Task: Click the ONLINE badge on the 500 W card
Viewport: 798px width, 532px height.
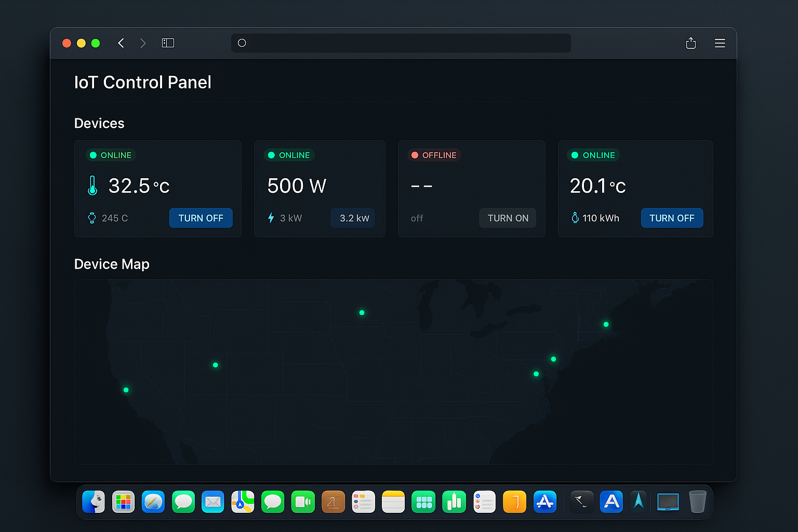Action: 289,155
